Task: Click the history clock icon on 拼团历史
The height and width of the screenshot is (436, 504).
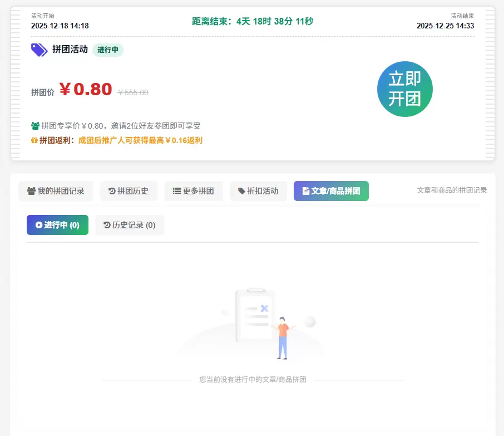Action: pos(112,191)
